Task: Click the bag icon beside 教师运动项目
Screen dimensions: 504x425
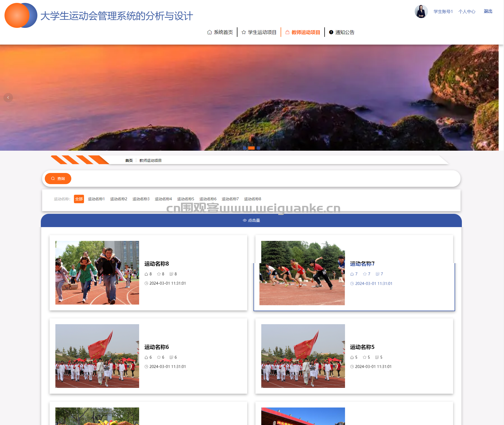Action: tap(287, 32)
